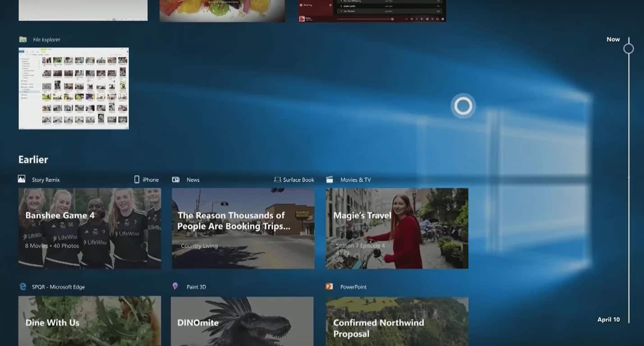Click the Surface Book device label

click(x=299, y=180)
